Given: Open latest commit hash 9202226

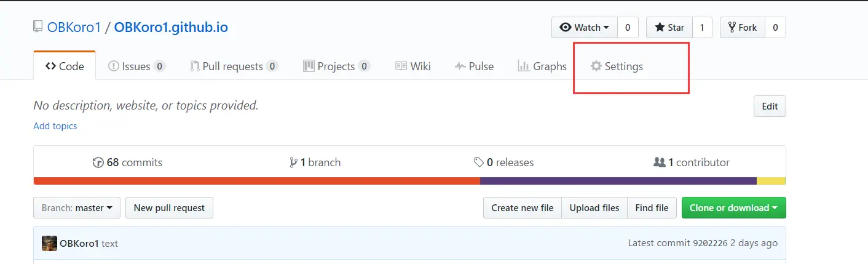Looking at the screenshot, I should (x=710, y=243).
